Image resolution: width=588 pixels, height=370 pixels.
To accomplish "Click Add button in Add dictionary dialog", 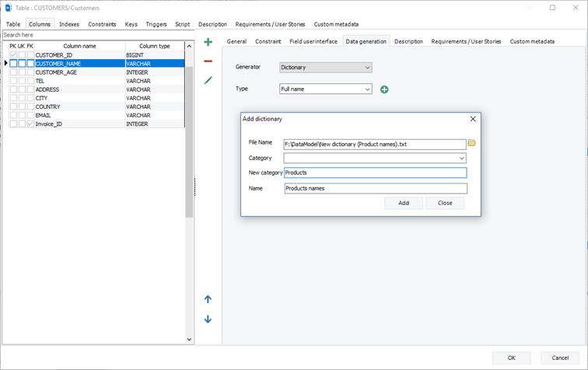I will 404,203.
